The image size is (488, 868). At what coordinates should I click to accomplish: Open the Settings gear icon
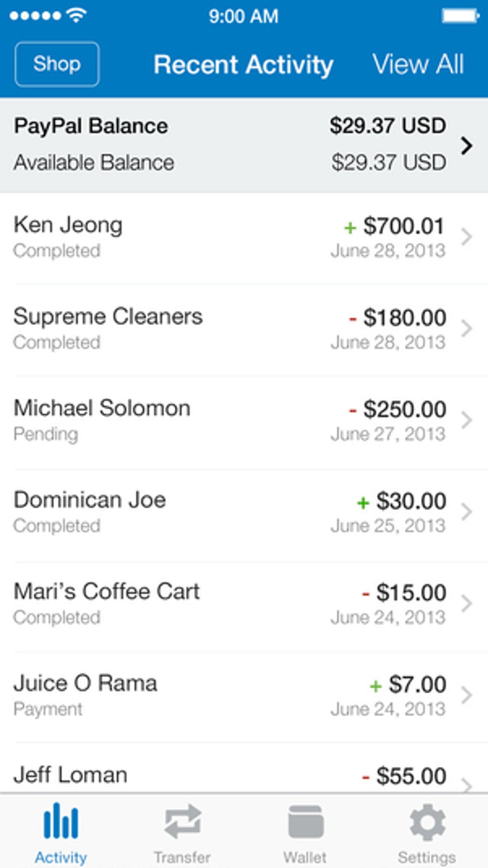427,823
